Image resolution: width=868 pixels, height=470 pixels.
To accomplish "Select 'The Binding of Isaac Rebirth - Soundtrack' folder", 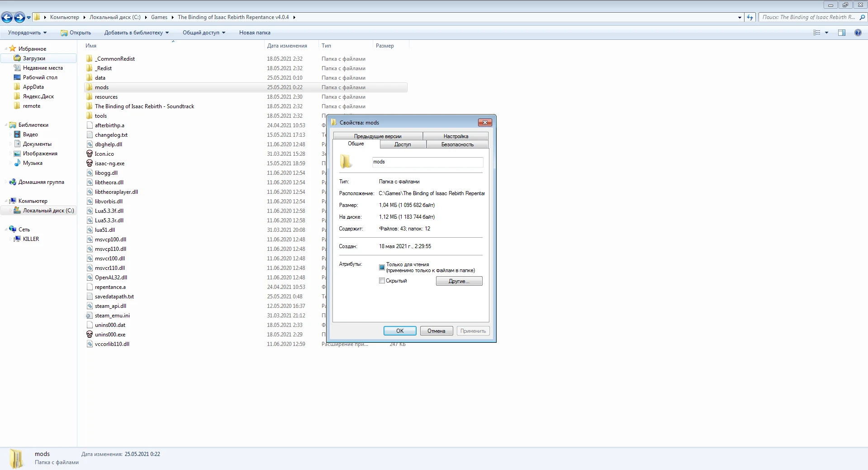I will (x=144, y=106).
